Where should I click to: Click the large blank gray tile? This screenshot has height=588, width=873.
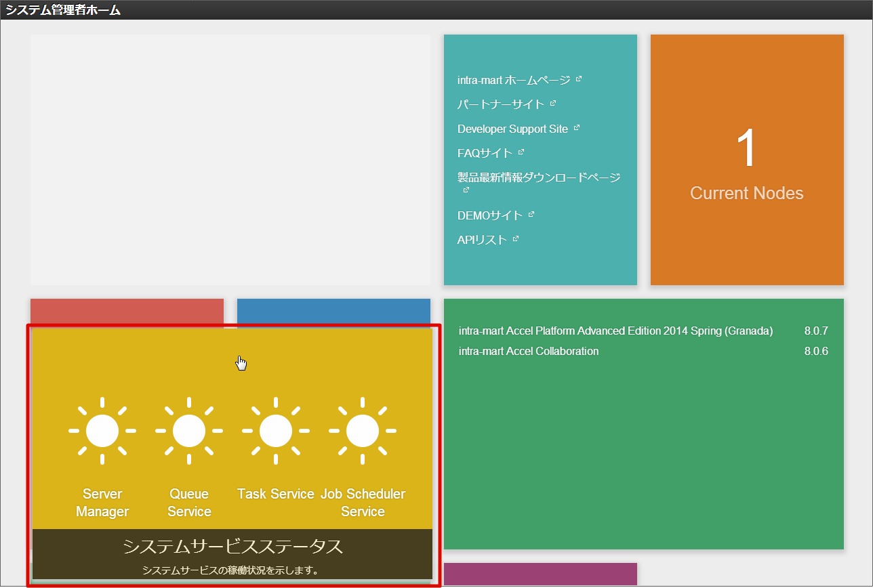pos(230,160)
